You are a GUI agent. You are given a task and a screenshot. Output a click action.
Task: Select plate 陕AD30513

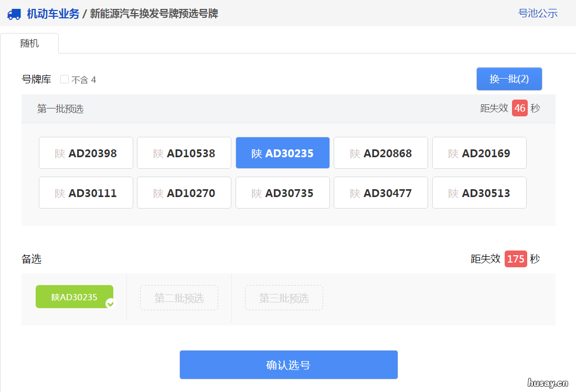click(479, 192)
